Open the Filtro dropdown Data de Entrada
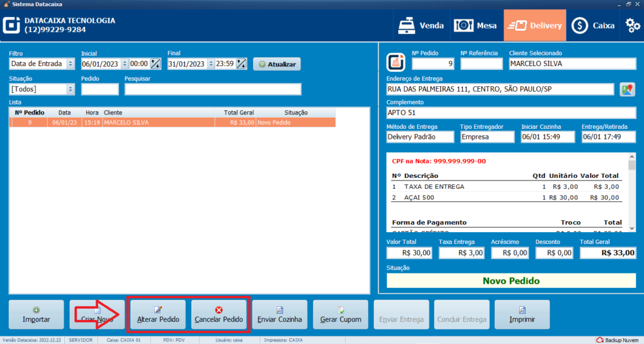644x344 pixels. coord(42,64)
